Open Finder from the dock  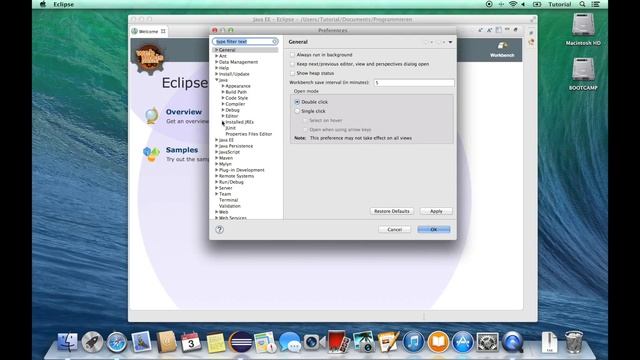(67, 342)
